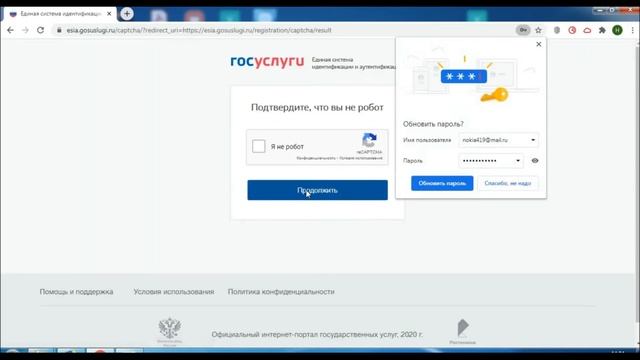This screenshot has width=640, height=360.
Task: Open Chrome three-dot menu
Action: pyautogui.click(x=633, y=30)
